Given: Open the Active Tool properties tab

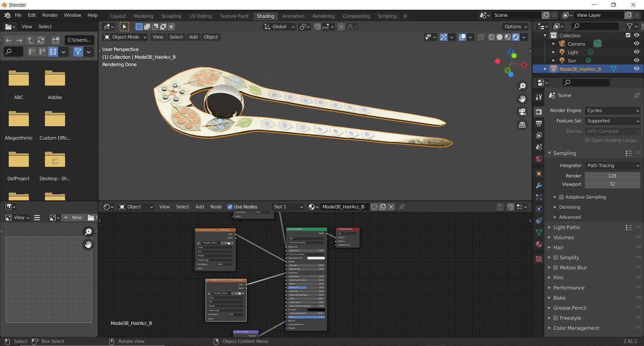Looking at the screenshot, I should click(539, 97).
